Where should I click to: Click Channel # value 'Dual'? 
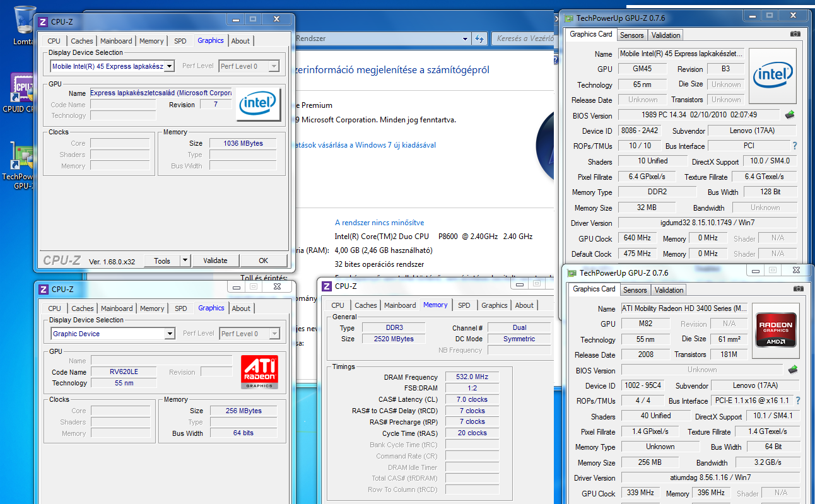(519, 327)
